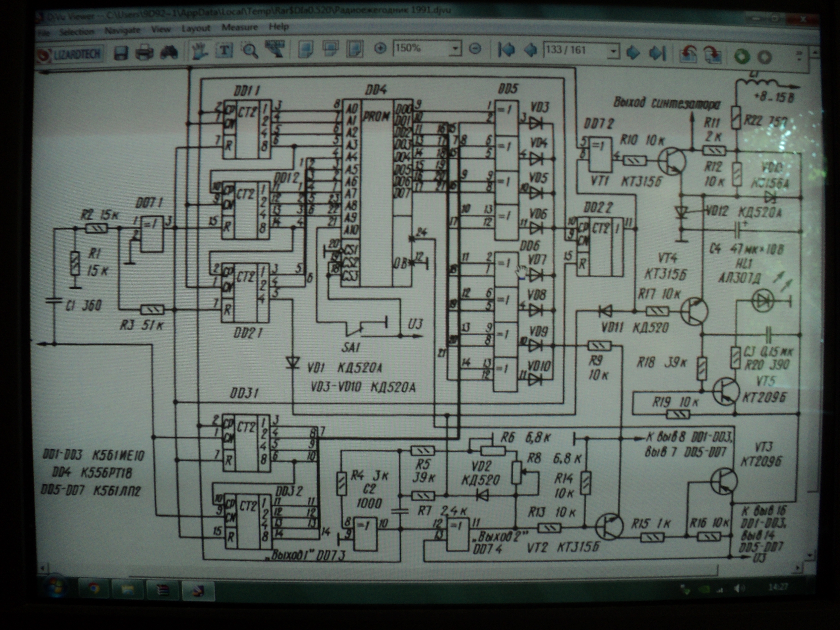
Task: Click the Save (floppy disk) icon
Action: (x=121, y=53)
